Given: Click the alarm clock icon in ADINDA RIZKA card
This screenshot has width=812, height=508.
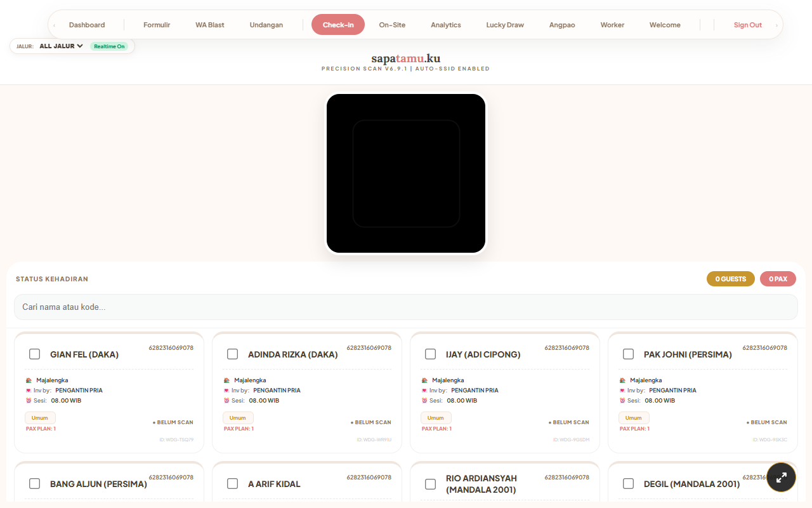Looking at the screenshot, I should point(226,401).
